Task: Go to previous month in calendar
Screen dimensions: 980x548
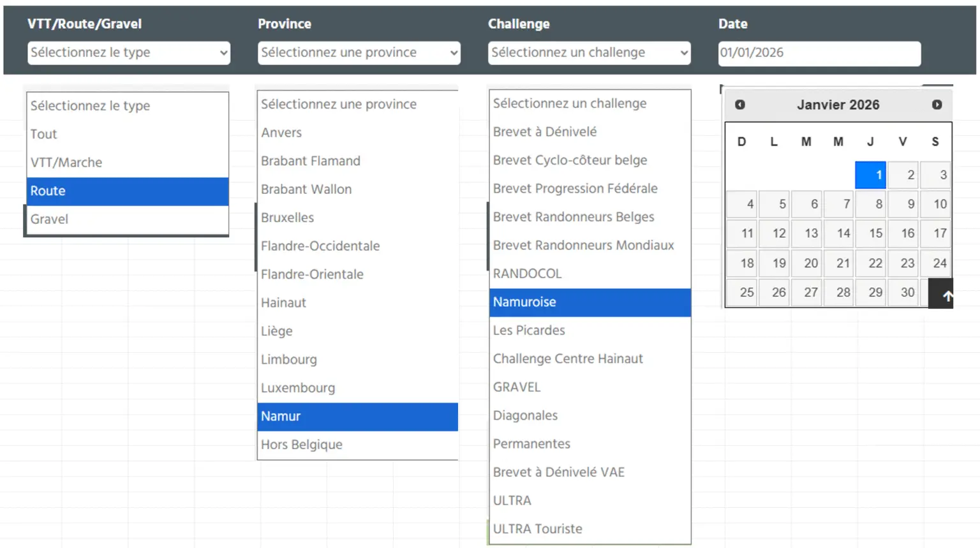Action: pyautogui.click(x=740, y=105)
